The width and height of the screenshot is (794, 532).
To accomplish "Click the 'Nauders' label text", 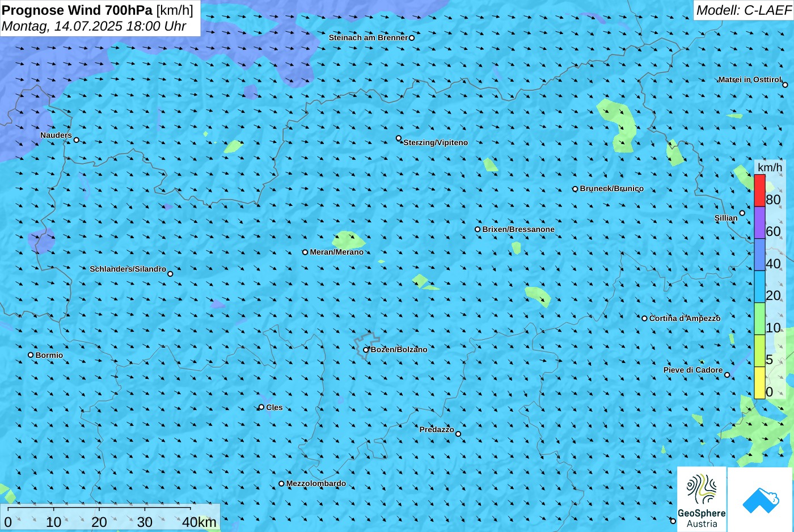I will click(x=56, y=135).
